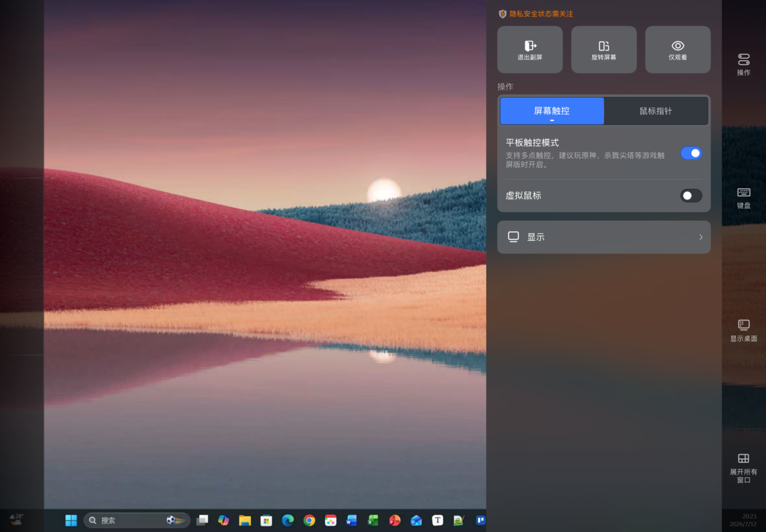
Task: Click the 退出副屏 exit secondary screen button
Action: coord(530,50)
